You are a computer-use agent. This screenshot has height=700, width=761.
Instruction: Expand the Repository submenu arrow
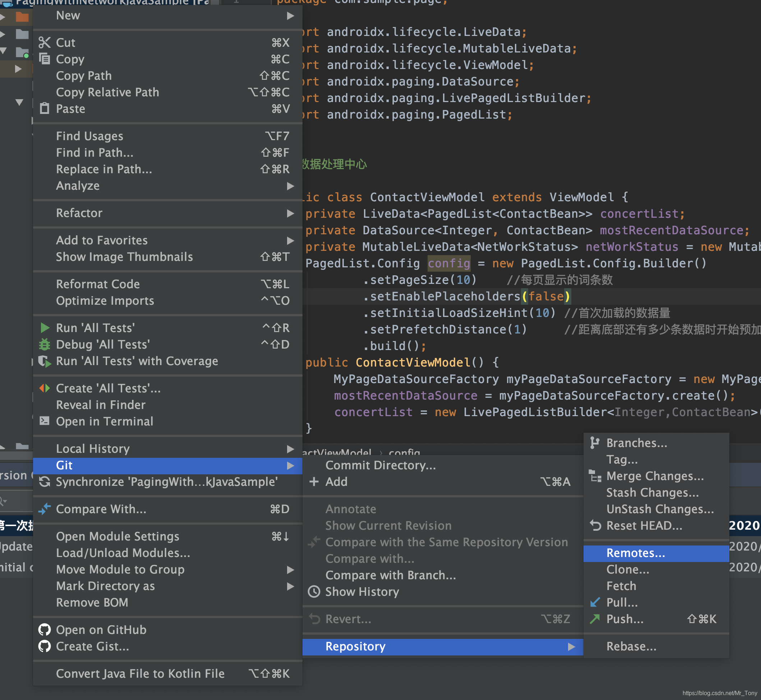(571, 646)
